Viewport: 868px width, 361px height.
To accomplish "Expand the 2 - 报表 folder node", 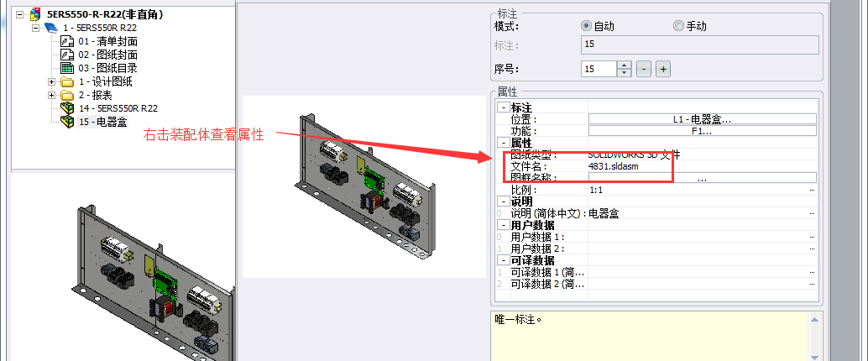I will (x=52, y=95).
